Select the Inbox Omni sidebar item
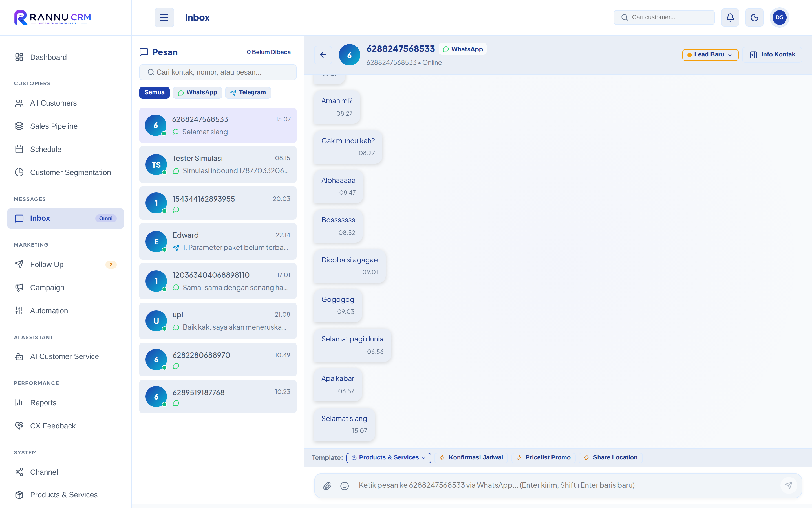The height and width of the screenshot is (508, 812). point(66,218)
